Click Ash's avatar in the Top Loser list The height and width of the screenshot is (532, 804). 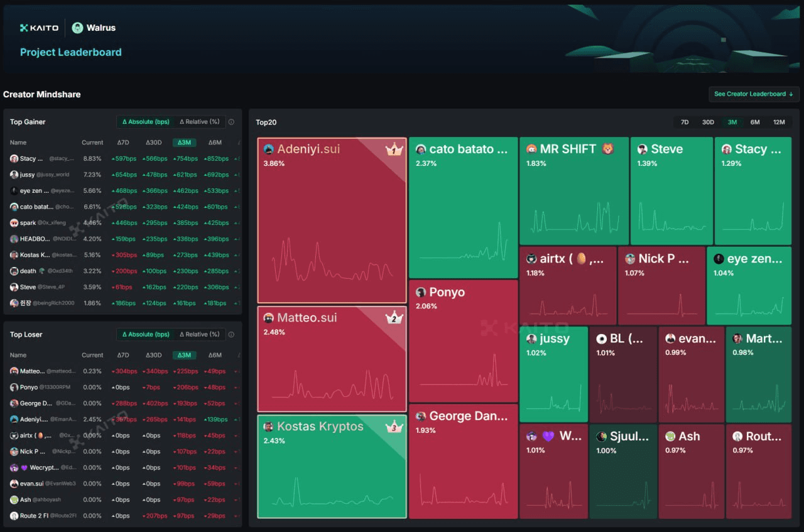point(14,500)
